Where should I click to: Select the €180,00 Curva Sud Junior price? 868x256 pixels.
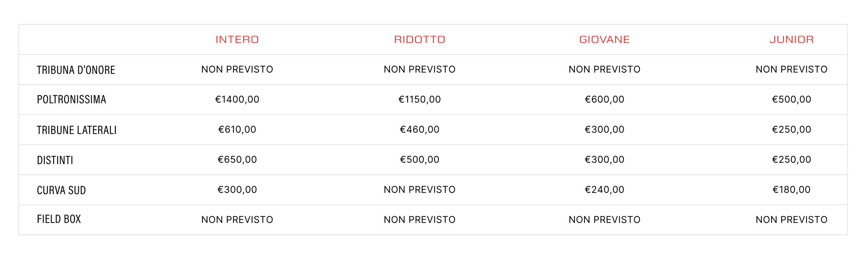(791, 190)
